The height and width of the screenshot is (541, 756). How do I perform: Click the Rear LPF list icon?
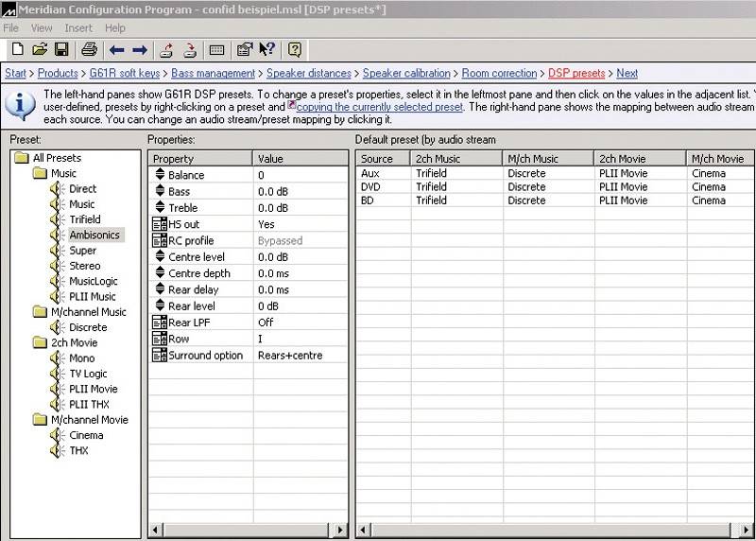pos(160,323)
